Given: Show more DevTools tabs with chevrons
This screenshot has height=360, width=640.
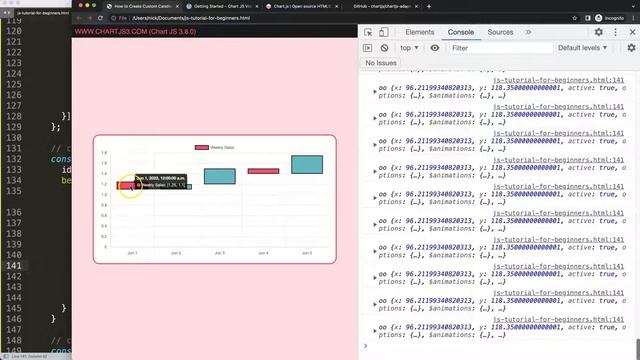Looking at the screenshot, I should (x=528, y=32).
